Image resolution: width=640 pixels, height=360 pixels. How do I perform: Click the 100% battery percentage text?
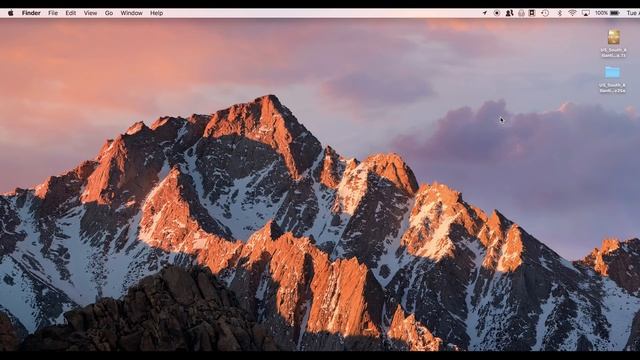pos(601,13)
